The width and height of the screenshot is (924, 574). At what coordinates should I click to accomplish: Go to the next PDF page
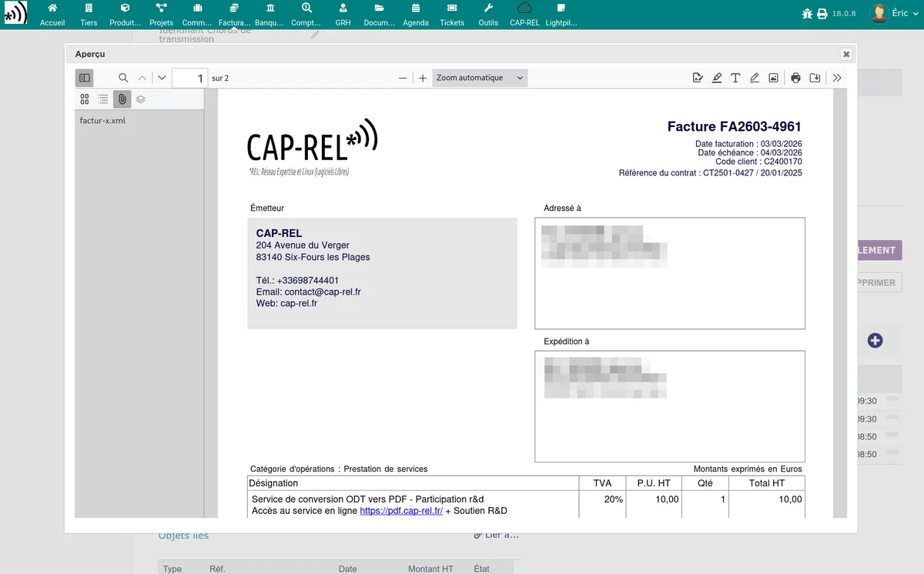[161, 78]
